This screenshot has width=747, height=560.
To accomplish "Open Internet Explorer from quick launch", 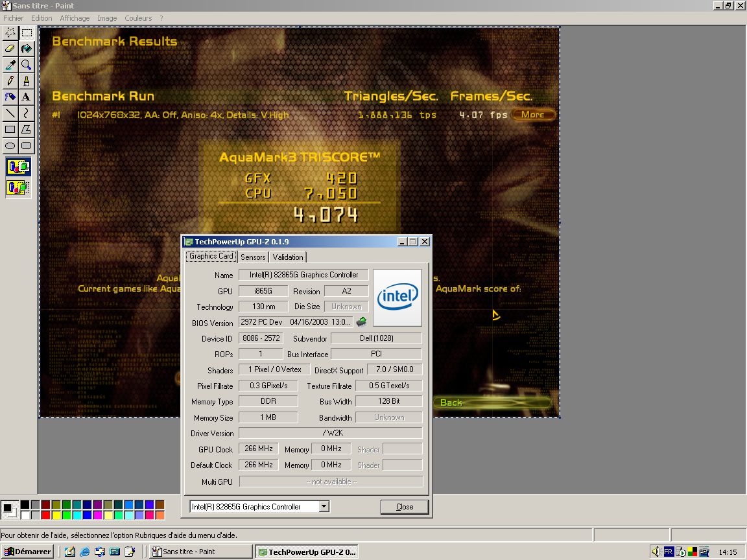I will tap(85, 552).
